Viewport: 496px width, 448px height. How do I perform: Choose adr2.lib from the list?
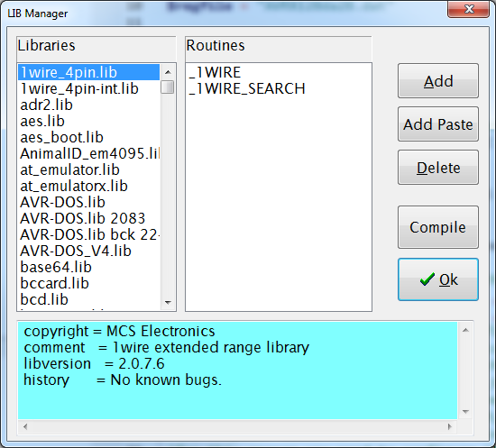click(89, 105)
